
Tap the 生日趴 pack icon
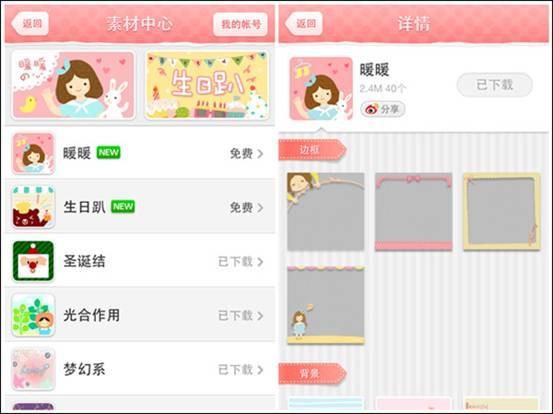point(33,207)
